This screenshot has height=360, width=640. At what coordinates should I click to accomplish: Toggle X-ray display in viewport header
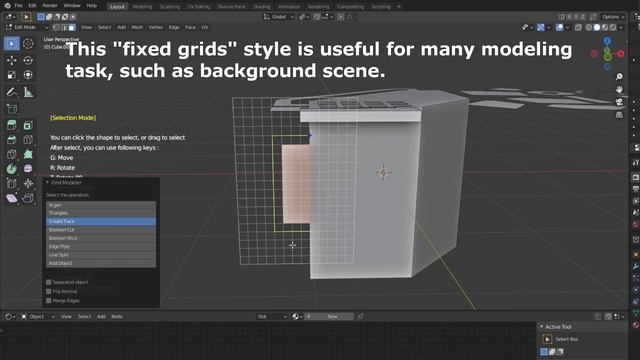tap(578, 27)
